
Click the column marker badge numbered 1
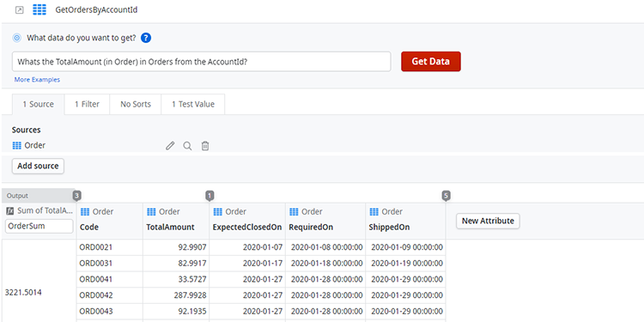210,196
